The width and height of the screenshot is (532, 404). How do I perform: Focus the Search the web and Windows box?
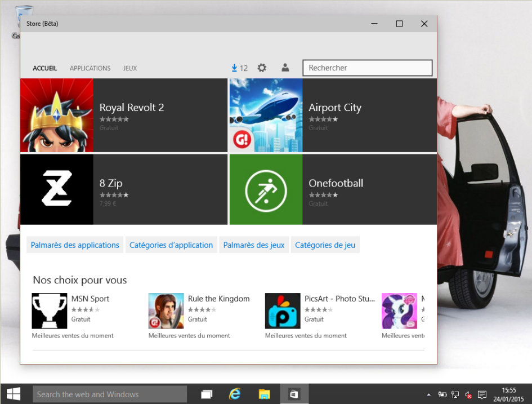[110, 394]
